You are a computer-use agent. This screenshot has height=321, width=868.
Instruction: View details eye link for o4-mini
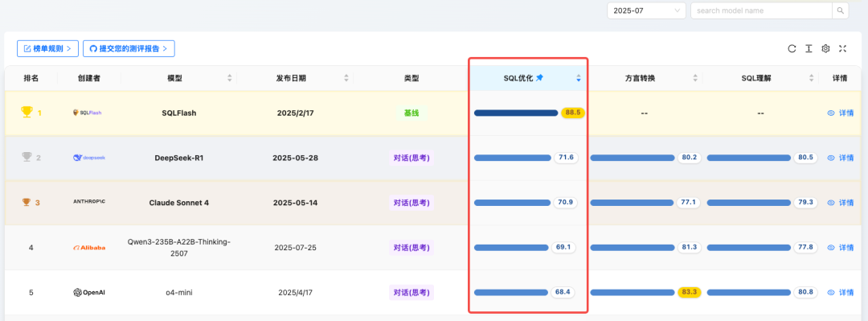coord(841,292)
